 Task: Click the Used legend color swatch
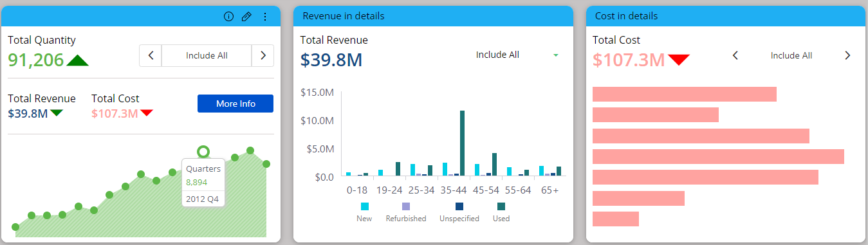[x=501, y=206]
